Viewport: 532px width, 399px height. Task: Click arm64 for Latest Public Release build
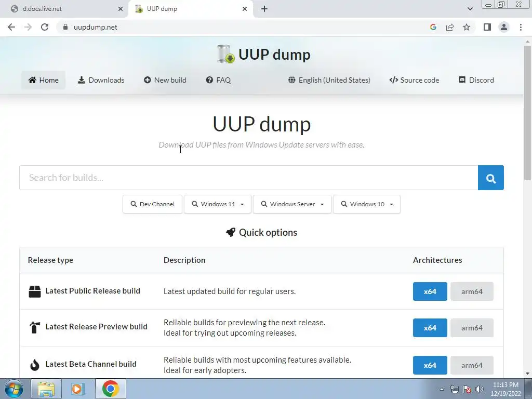pos(472,291)
